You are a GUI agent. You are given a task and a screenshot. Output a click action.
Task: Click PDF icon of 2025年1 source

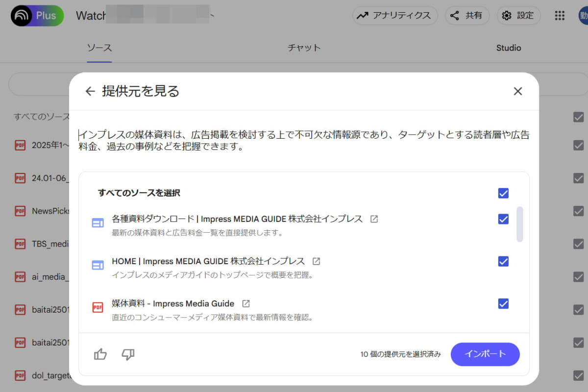(x=20, y=145)
